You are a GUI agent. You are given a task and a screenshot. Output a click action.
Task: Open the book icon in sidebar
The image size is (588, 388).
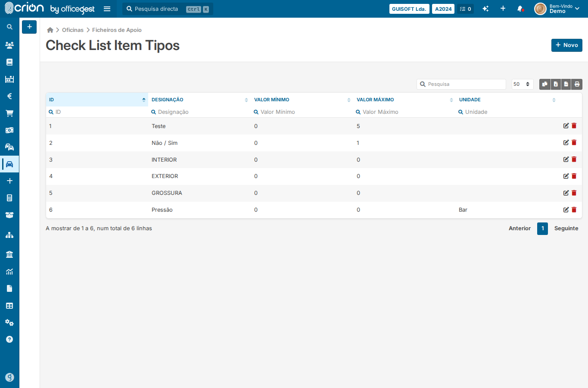(9, 62)
